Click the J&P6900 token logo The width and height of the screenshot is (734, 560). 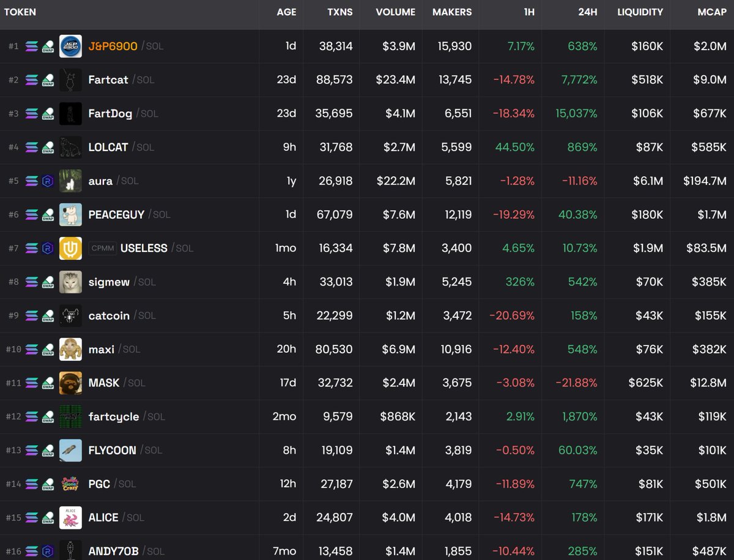(x=70, y=46)
